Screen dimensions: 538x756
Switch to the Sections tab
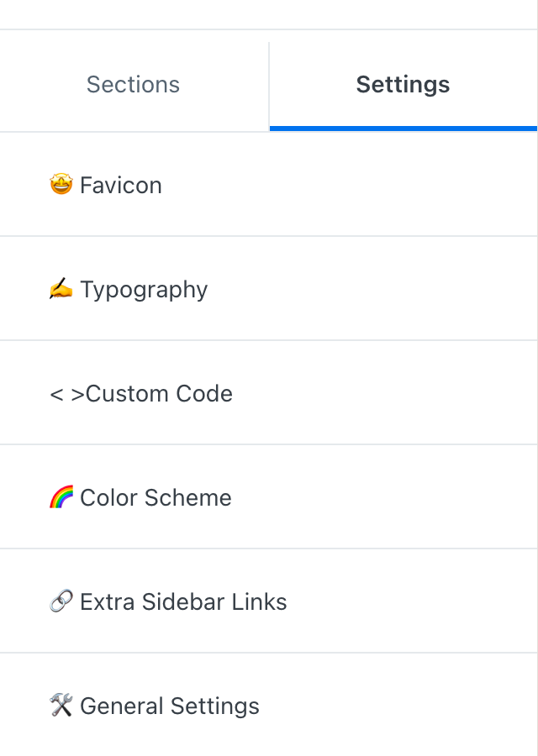point(134,85)
